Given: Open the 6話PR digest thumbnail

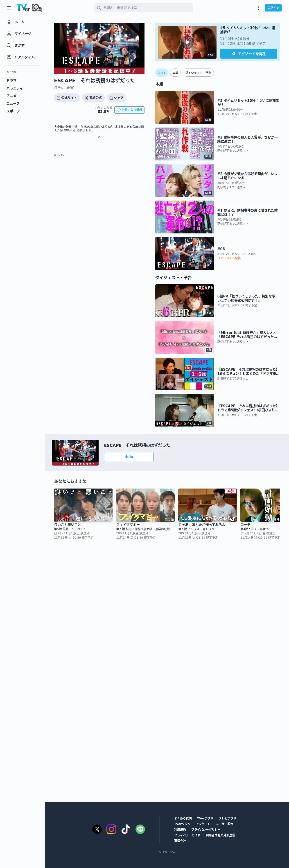Looking at the screenshot, I should tap(184, 301).
